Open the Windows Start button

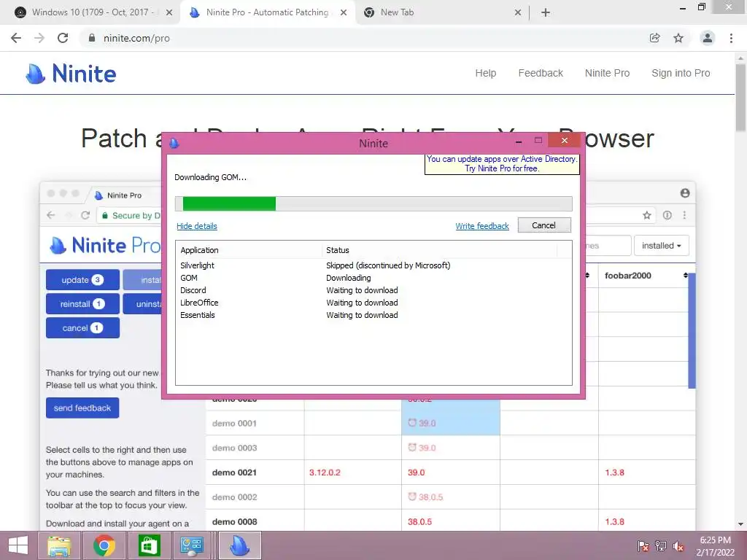click(x=18, y=545)
